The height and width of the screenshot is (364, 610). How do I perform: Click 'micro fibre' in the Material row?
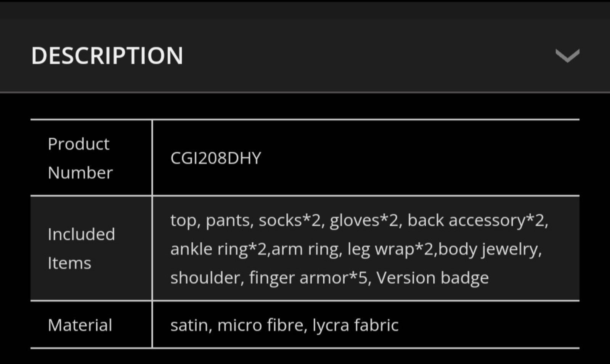[x=260, y=325]
